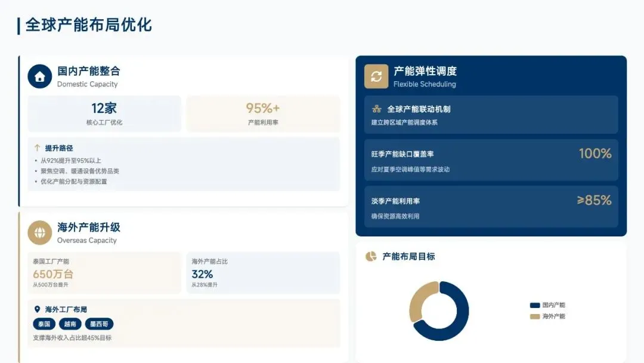The width and height of the screenshot is (644, 363).
Task: Click the network icon beside 全球产能联动机制
Action: click(376, 109)
